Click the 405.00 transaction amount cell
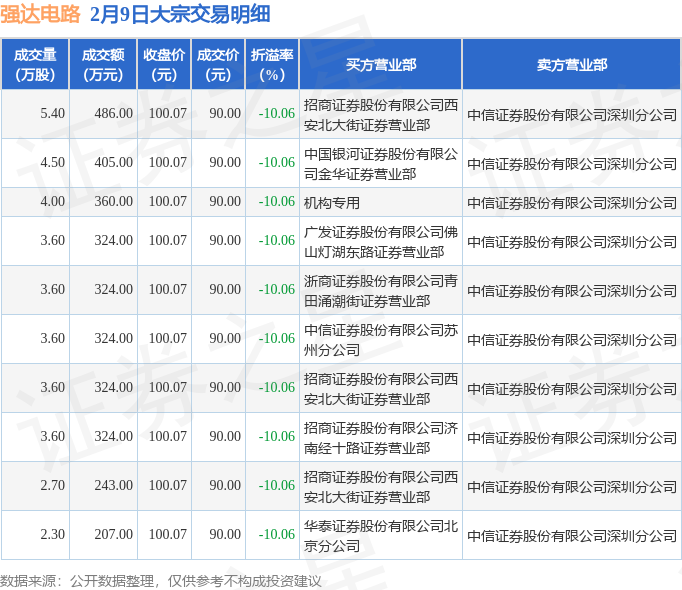The height and width of the screenshot is (590, 682). tap(113, 163)
